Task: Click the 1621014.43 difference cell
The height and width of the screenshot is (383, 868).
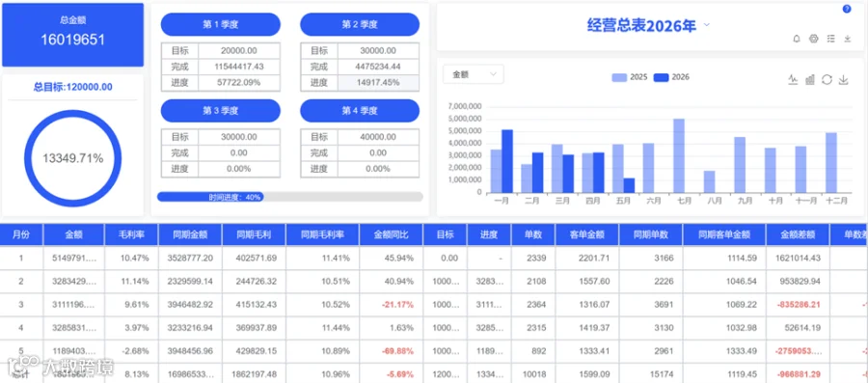Action: [x=799, y=258]
